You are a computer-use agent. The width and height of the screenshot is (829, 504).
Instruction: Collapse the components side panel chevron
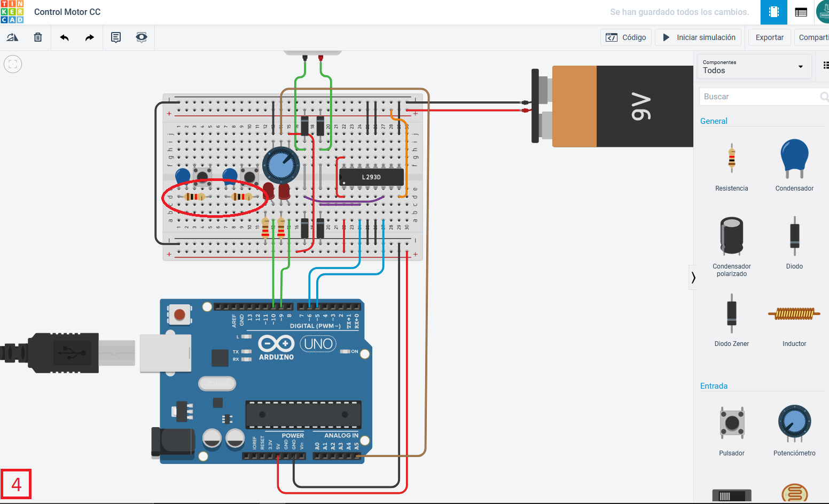pyautogui.click(x=693, y=278)
